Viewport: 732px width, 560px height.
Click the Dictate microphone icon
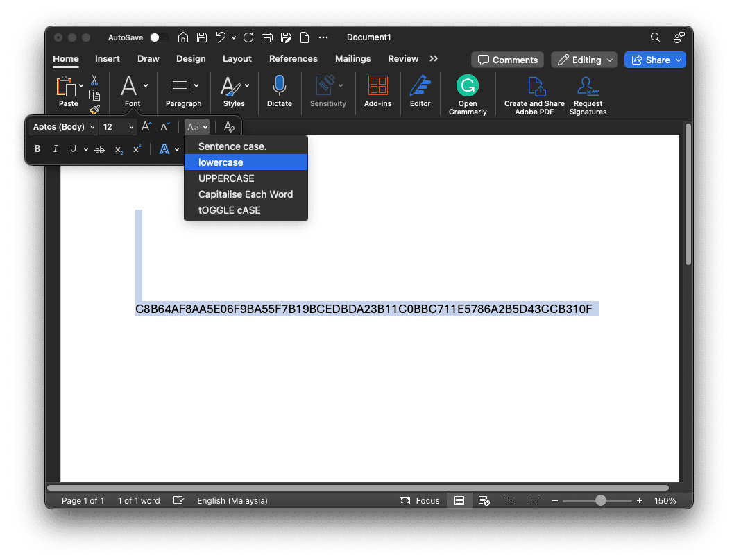279,86
